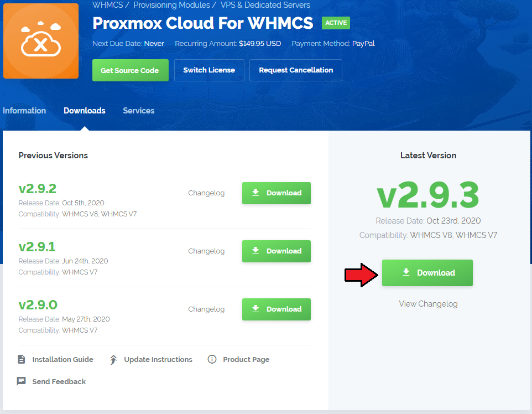This screenshot has width=532, height=414.
Task: Select the v2.9.2 version heading
Action: pyautogui.click(x=38, y=189)
